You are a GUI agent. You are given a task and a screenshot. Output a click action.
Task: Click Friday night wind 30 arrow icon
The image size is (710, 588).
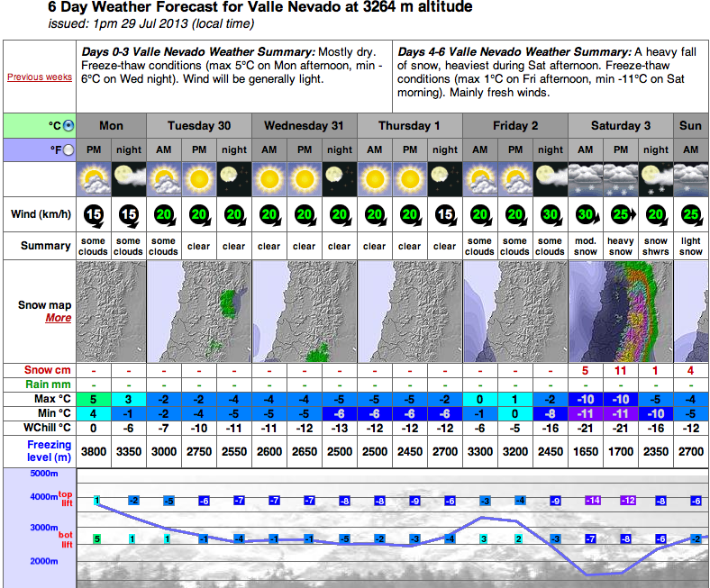click(551, 215)
